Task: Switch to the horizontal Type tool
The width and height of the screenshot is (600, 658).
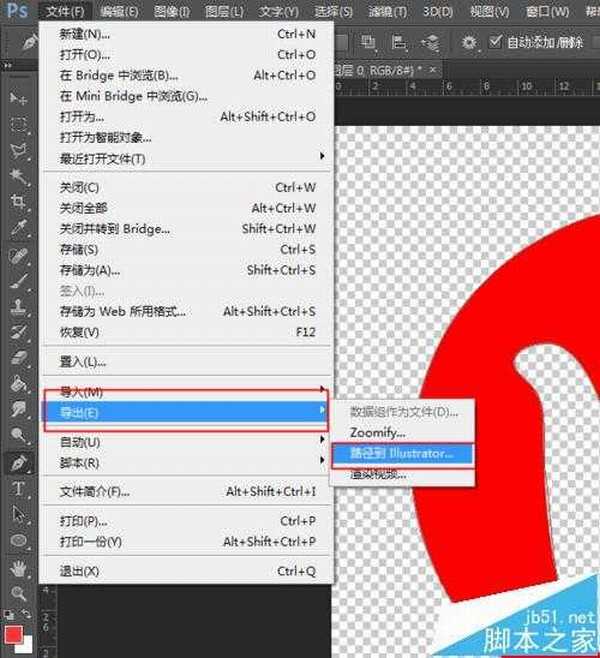Action: click(18, 489)
